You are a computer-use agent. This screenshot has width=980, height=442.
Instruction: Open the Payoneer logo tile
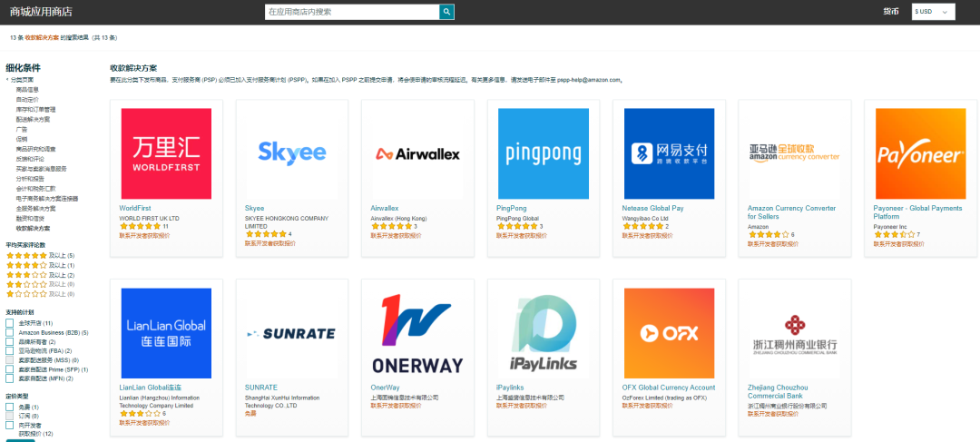[x=921, y=153]
